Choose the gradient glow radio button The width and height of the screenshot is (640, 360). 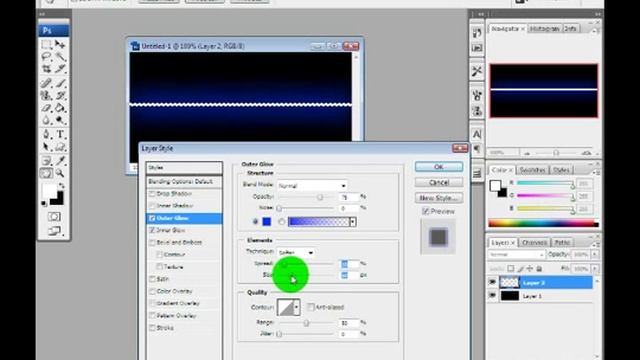point(282,222)
